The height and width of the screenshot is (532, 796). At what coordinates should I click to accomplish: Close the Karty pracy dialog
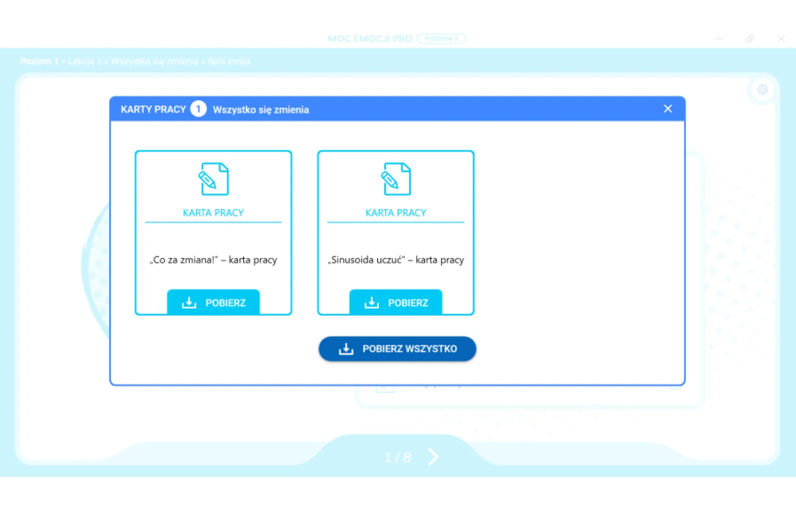point(667,109)
